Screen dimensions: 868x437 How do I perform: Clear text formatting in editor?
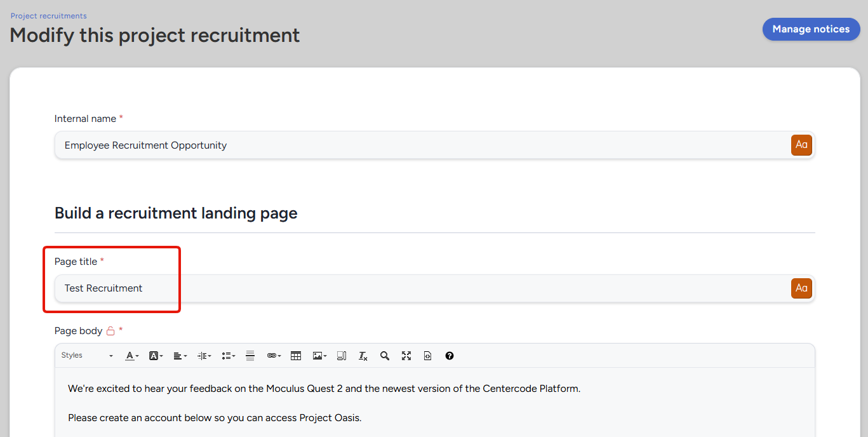tap(363, 356)
